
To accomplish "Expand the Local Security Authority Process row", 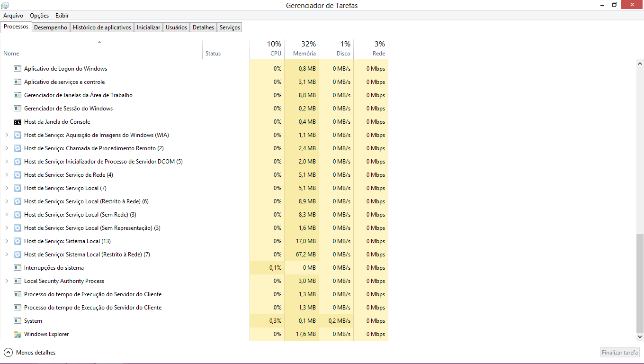I will [7, 281].
